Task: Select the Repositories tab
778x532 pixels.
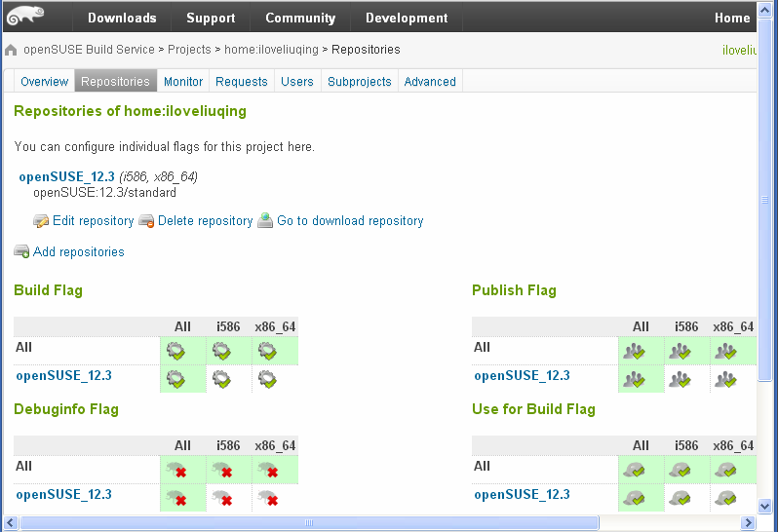Action: coord(115,81)
